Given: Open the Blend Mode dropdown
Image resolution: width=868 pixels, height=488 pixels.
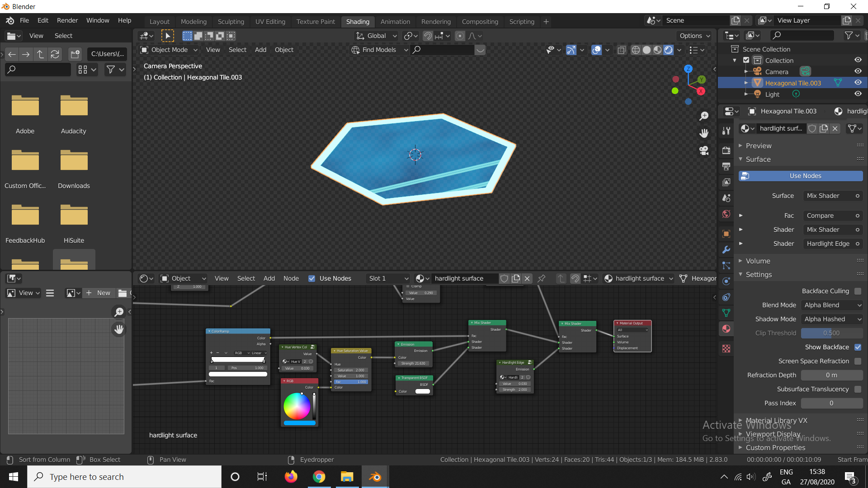Looking at the screenshot, I should tap(832, 305).
